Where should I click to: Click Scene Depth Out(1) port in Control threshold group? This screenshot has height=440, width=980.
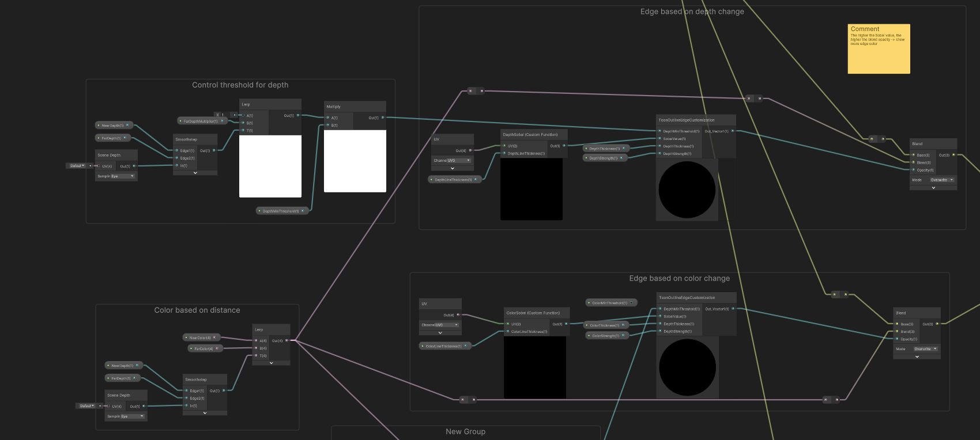(134, 166)
